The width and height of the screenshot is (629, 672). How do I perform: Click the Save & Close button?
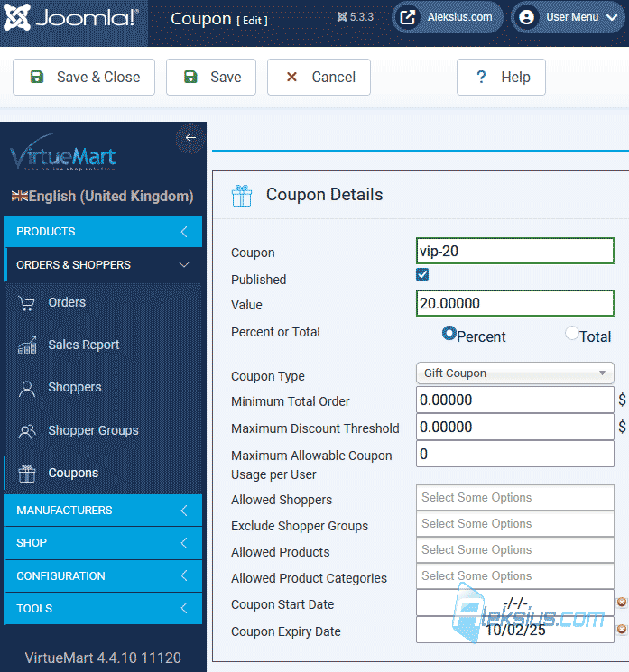pos(84,78)
